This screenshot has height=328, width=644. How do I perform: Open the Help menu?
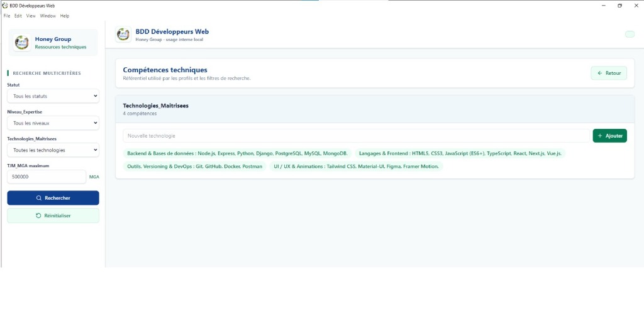click(x=65, y=16)
